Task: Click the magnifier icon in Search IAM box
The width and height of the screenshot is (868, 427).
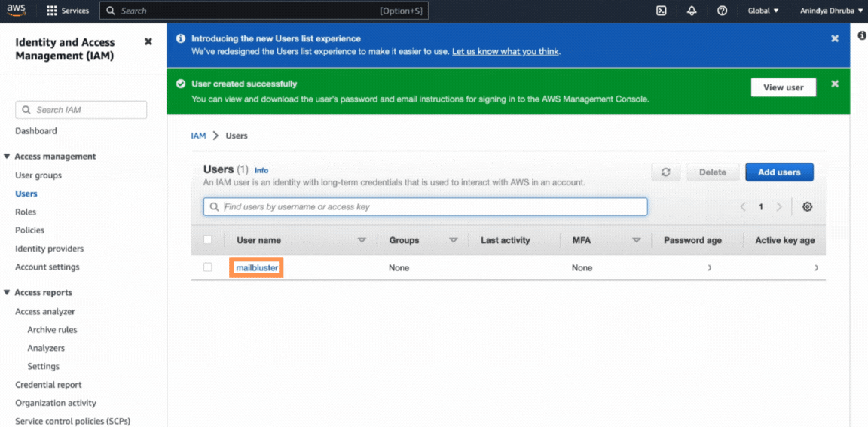Action: click(x=26, y=110)
